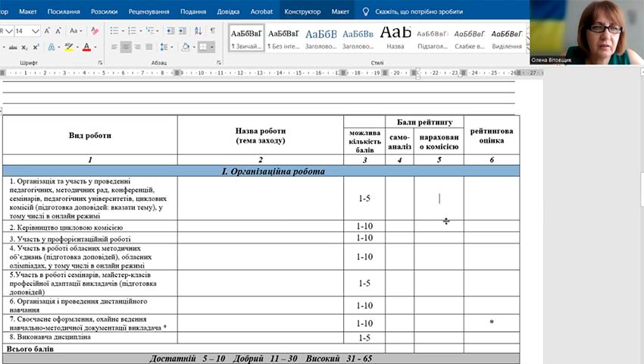Choose the red font color button
This screenshot has height=364, width=644.
click(86, 47)
